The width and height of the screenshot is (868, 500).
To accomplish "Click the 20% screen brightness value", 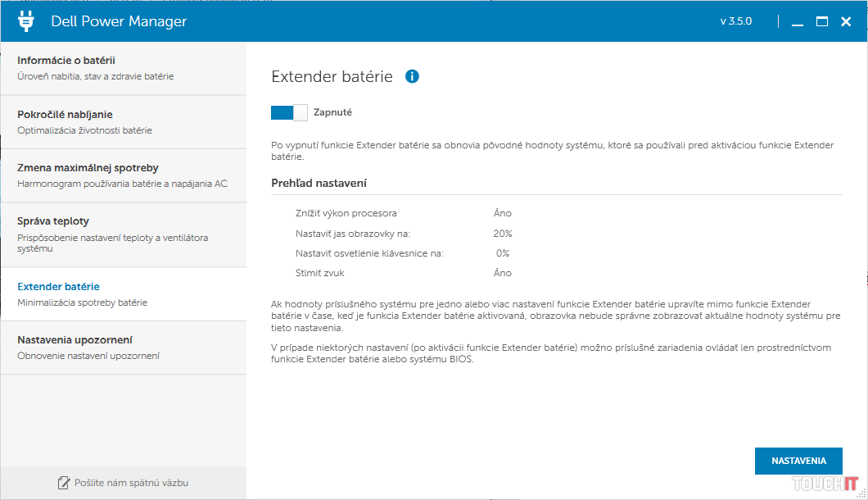I will click(502, 234).
